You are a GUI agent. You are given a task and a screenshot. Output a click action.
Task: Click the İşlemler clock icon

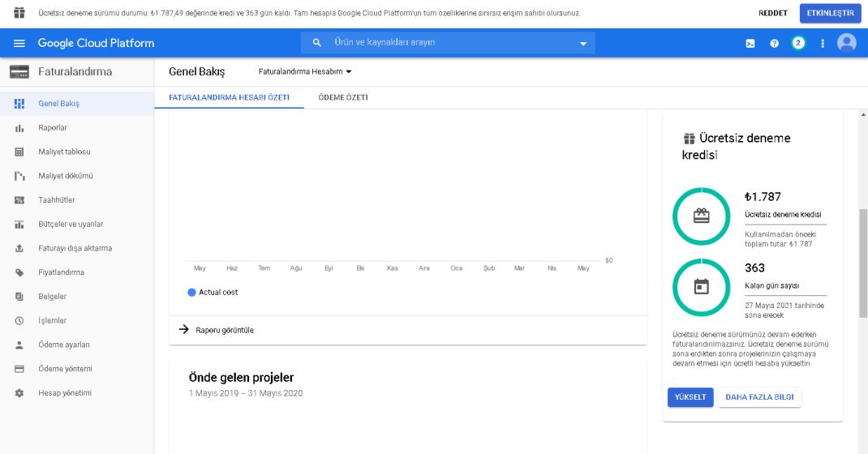[19, 321]
